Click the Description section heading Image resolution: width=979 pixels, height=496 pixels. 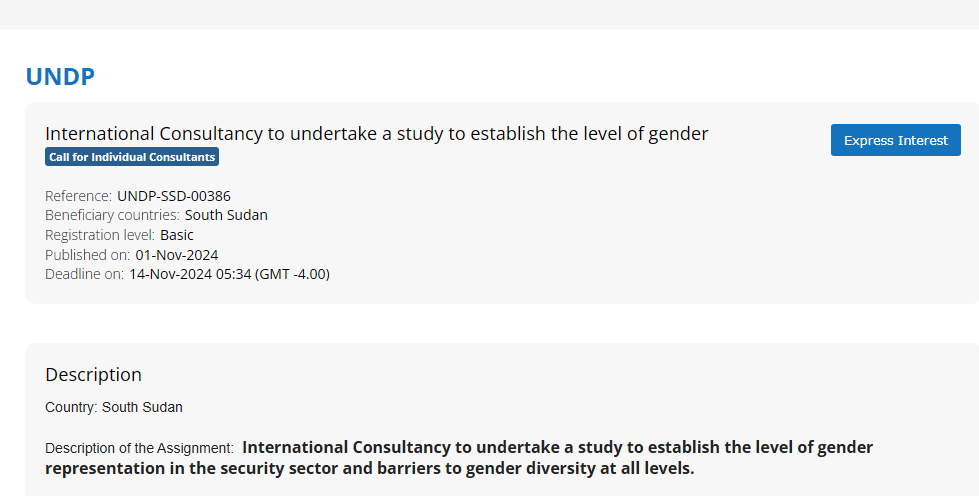pos(93,375)
